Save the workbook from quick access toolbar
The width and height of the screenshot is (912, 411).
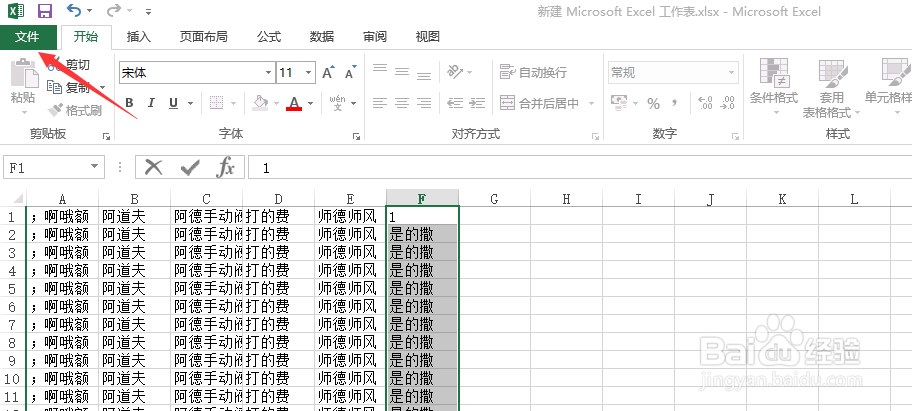[x=45, y=10]
